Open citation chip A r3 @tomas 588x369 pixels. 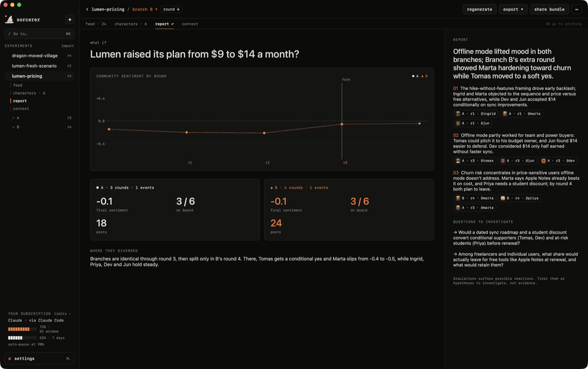pyautogui.click(x=474, y=161)
